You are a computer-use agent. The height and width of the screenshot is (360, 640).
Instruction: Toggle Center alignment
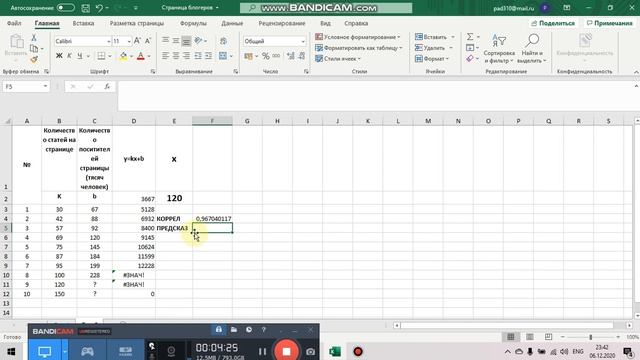click(176, 56)
